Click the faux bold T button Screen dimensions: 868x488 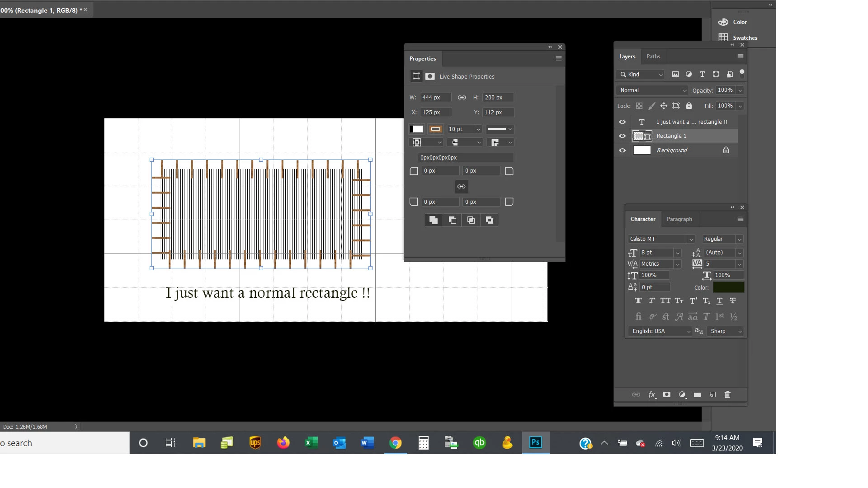coord(638,301)
